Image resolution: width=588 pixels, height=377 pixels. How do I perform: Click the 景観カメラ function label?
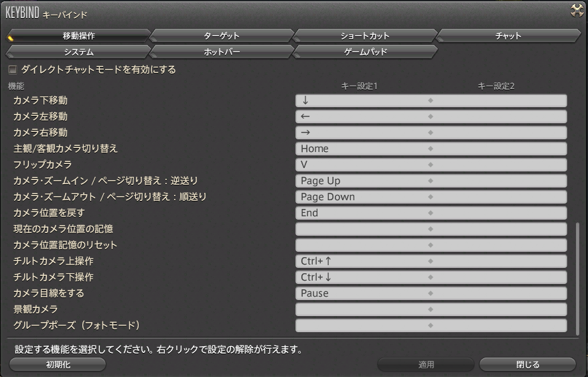coord(35,309)
